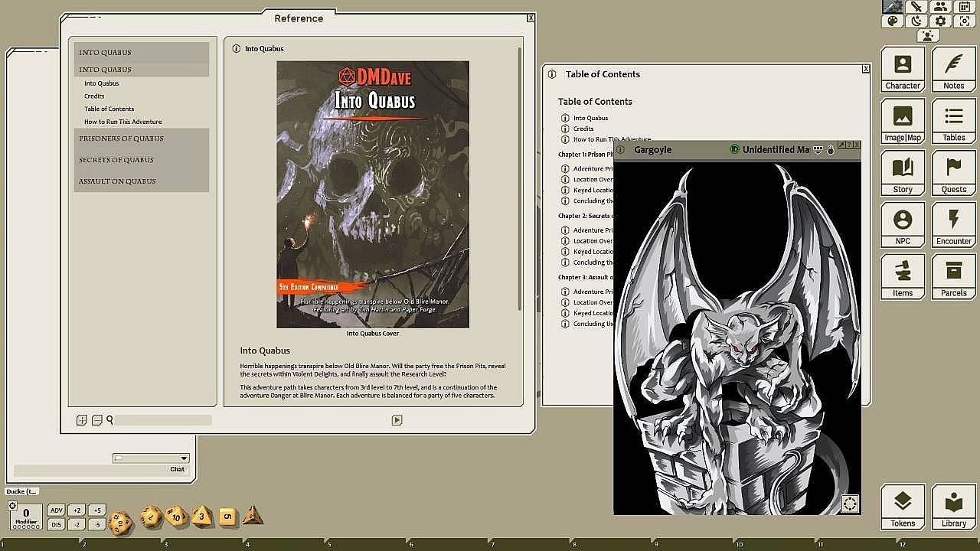980x551 pixels.
Task: Expand the Prisoners of Quabus chapter
Action: 121,139
